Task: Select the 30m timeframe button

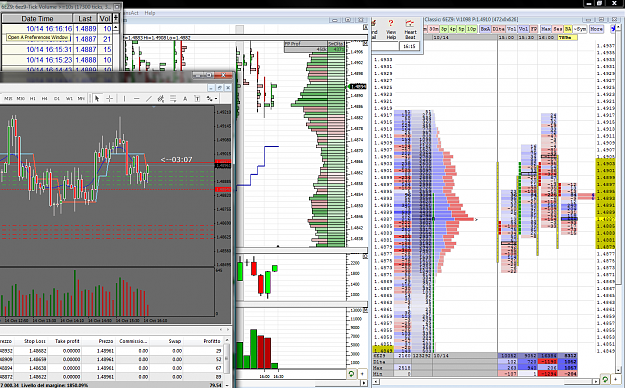Action: tap(434, 29)
